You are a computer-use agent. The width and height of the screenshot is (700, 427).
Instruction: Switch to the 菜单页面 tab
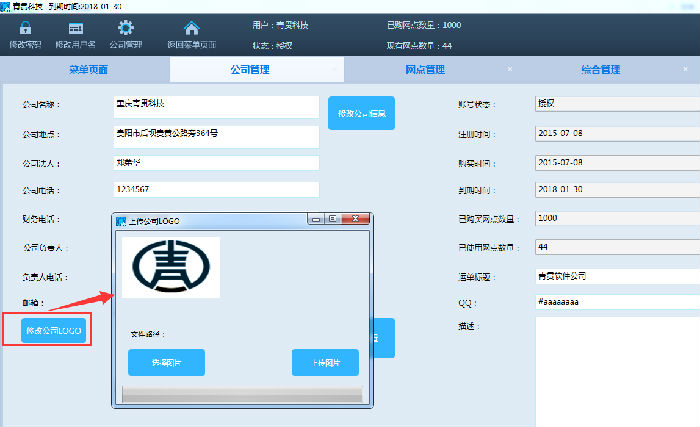click(x=87, y=70)
